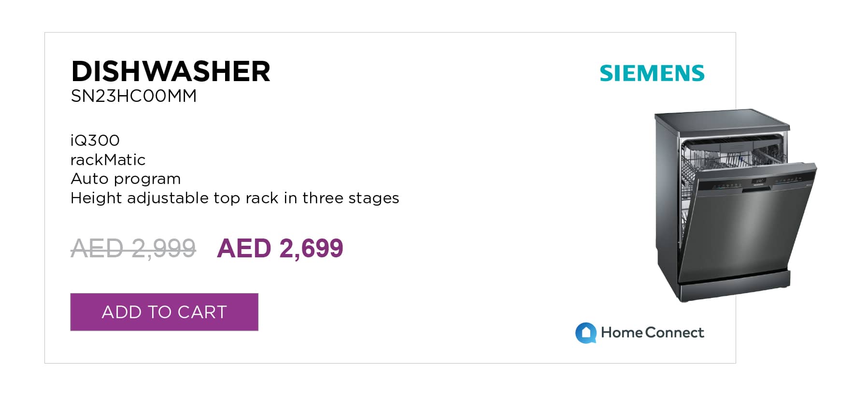Click the rackMatic feature text
868x393 pixels.
click(108, 160)
